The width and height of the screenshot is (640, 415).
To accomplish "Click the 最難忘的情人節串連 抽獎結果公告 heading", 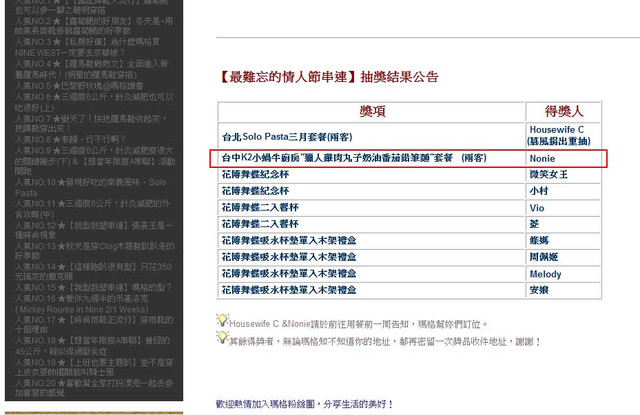I will click(329, 77).
